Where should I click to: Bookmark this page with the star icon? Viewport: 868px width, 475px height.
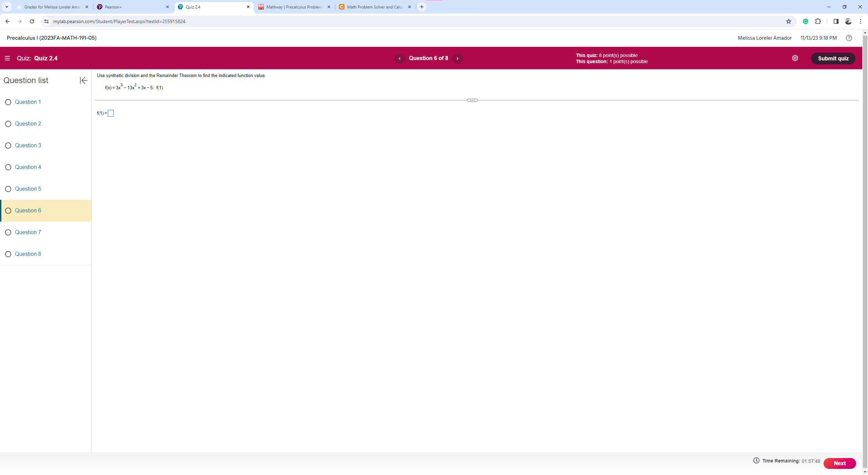pos(788,21)
